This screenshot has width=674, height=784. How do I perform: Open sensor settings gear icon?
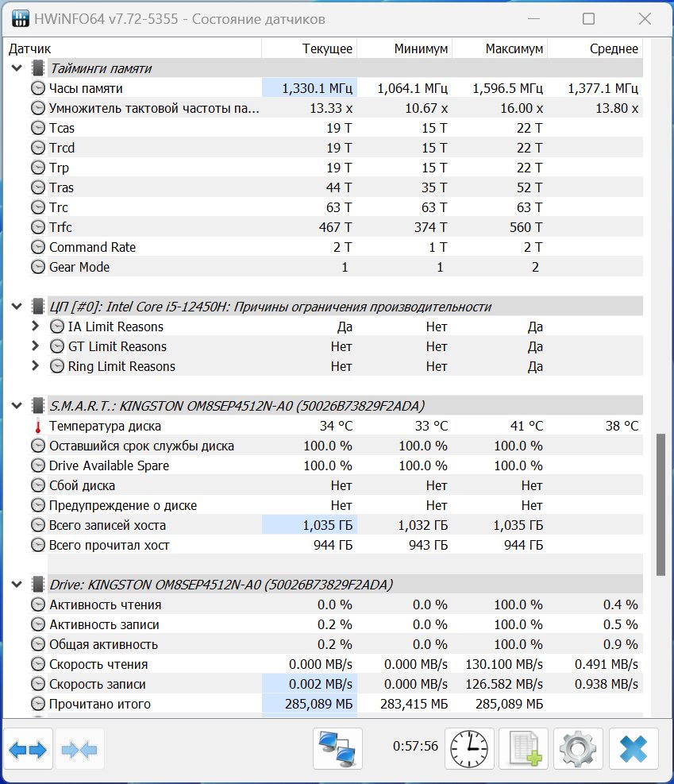click(578, 748)
